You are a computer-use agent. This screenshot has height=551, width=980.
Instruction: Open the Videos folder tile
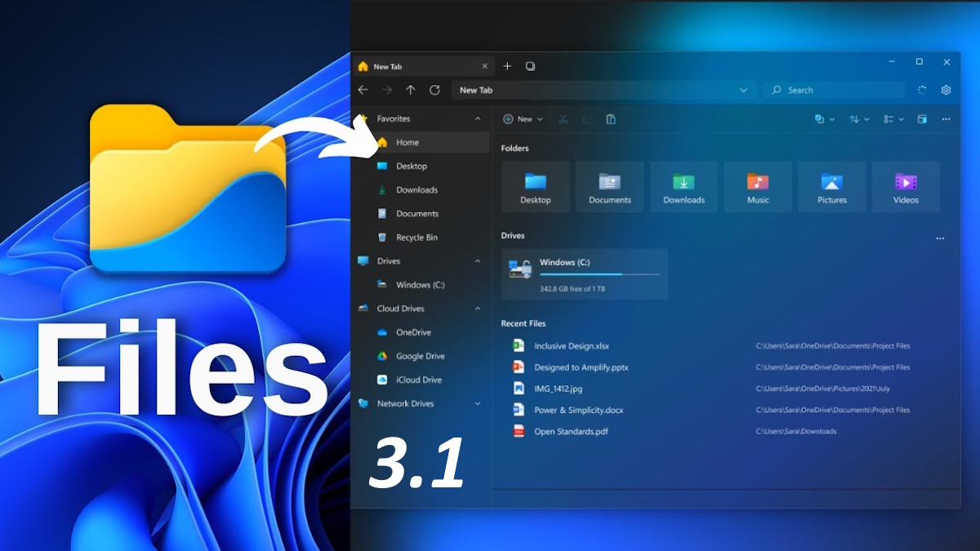pyautogui.click(x=906, y=187)
